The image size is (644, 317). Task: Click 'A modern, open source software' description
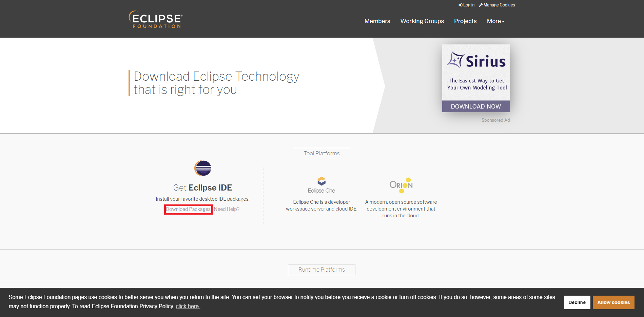point(401,209)
